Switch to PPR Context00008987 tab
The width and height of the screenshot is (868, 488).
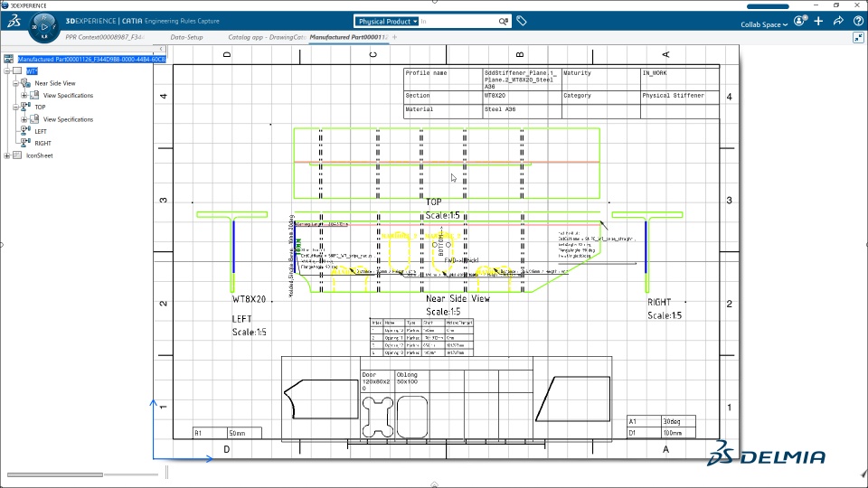(105, 37)
